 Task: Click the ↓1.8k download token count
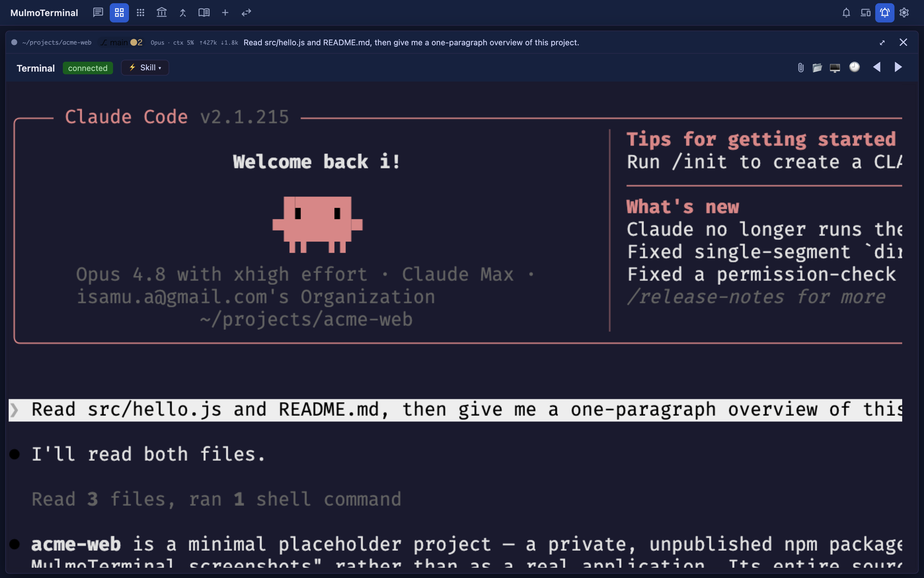click(x=229, y=43)
